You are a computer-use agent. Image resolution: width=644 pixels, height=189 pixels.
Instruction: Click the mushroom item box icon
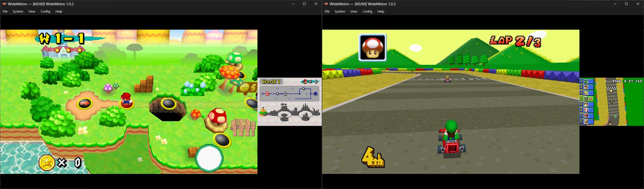pyautogui.click(x=372, y=48)
